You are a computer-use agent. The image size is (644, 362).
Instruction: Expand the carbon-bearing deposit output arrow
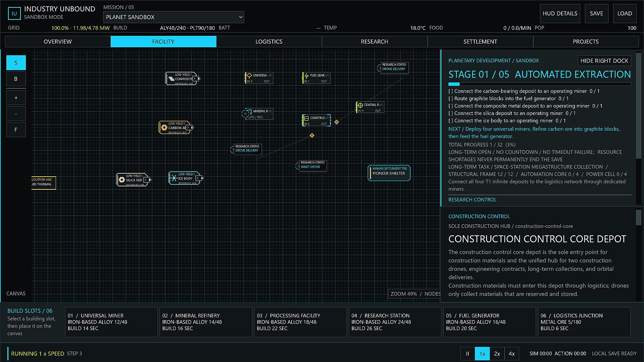[188, 127]
